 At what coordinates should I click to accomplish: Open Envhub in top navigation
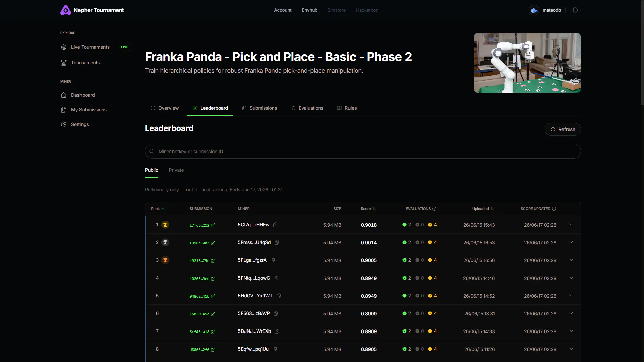click(309, 10)
